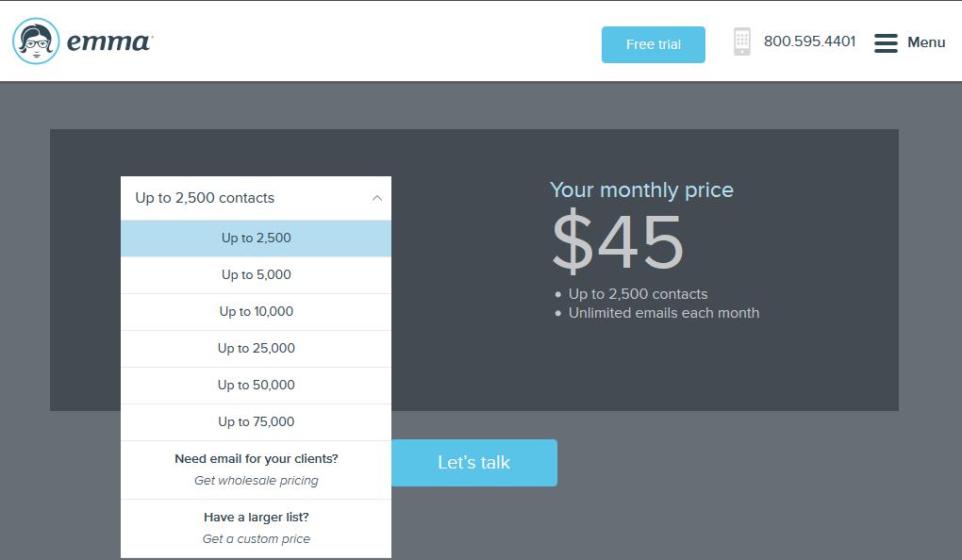Image resolution: width=962 pixels, height=560 pixels.
Task: Select 'Up to 10,000' contacts option
Action: (256, 312)
